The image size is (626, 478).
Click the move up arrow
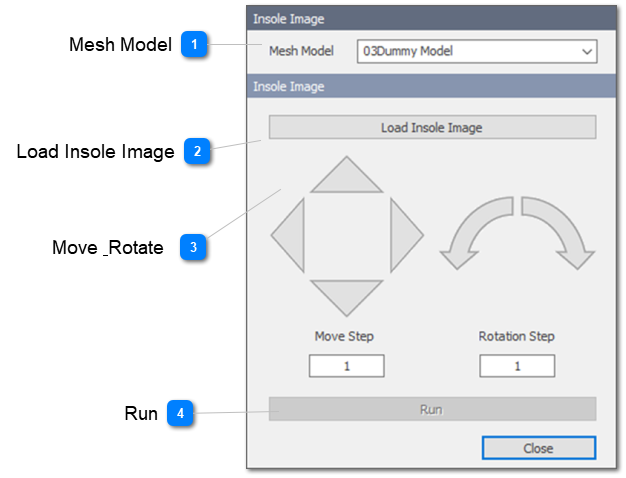347,177
